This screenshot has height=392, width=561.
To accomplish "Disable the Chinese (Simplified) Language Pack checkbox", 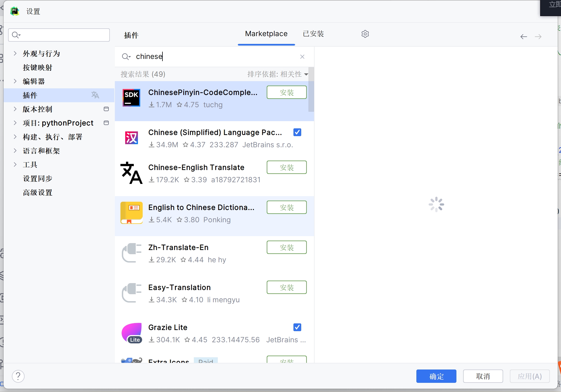I will (x=297, y=132).
